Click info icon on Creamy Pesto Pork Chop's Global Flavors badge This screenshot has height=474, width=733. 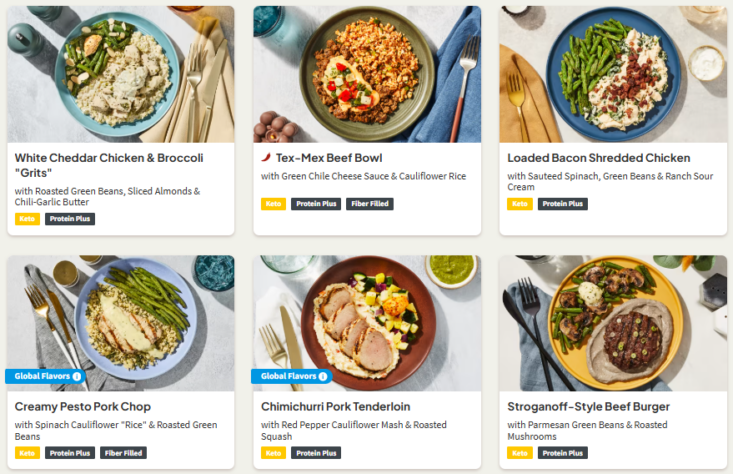(x=77, y=377)
